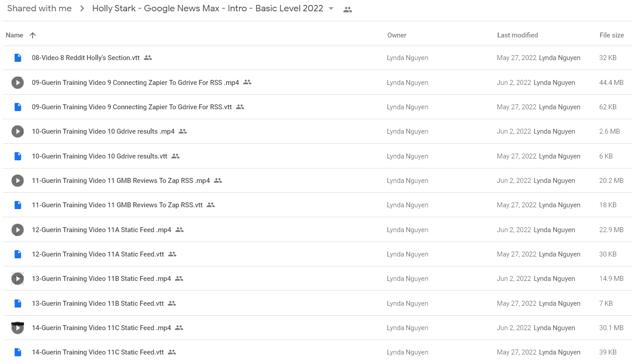Screen dimensions: 632x364
Task: Click the shared people icon next to the folder title
Action: [348, 9]
